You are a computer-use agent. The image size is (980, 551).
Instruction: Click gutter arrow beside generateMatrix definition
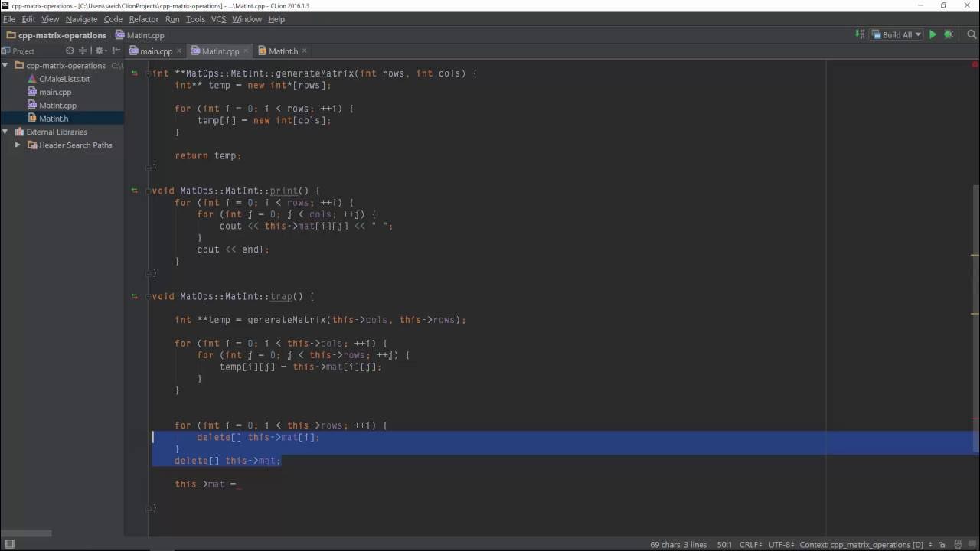click(x=134, y=73)
